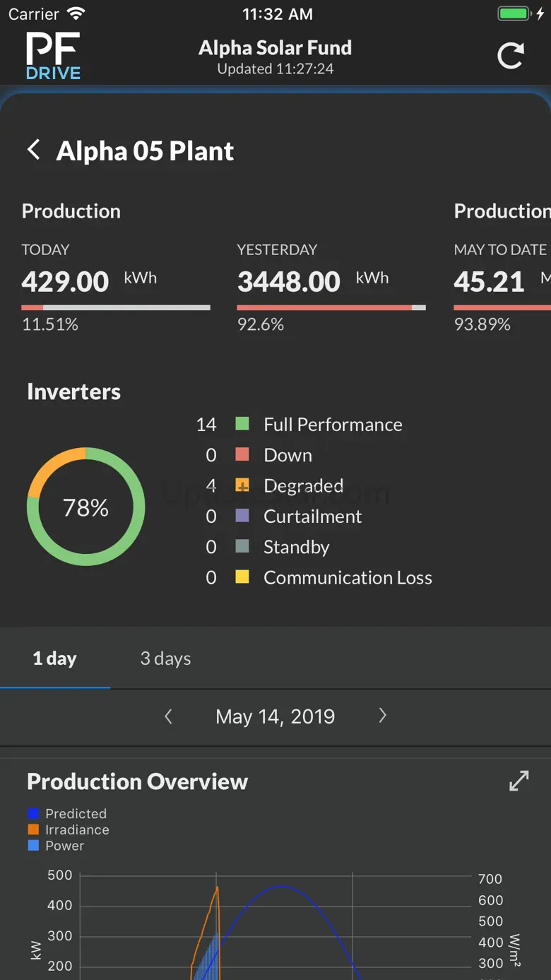The width and height of the screenshot is (551, 980).
Task: Toggle the Power series legend swatch
Action: tap(33, 846)
